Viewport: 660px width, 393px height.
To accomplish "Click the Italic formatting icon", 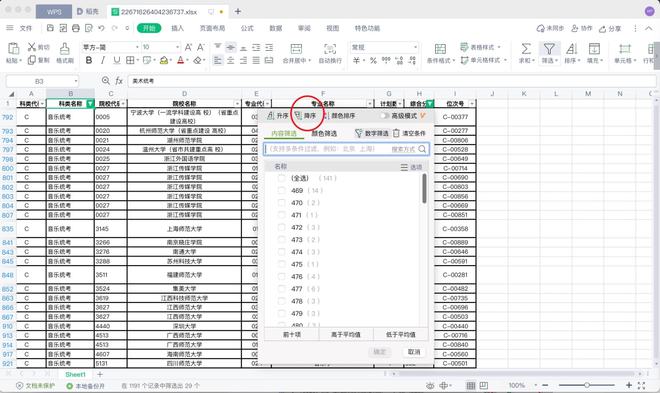I will coord(103,61).
